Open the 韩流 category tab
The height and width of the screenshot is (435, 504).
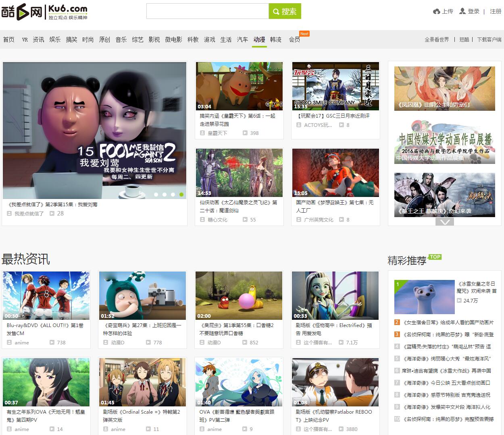(x=276, y=39)
